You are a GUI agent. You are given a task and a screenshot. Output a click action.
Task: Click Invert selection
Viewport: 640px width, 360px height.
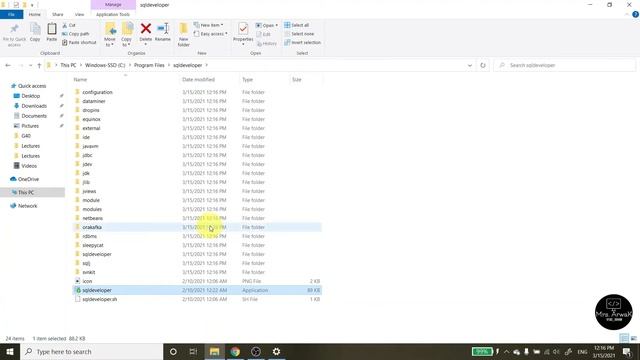pyautogui.click(x=302, y=42)
